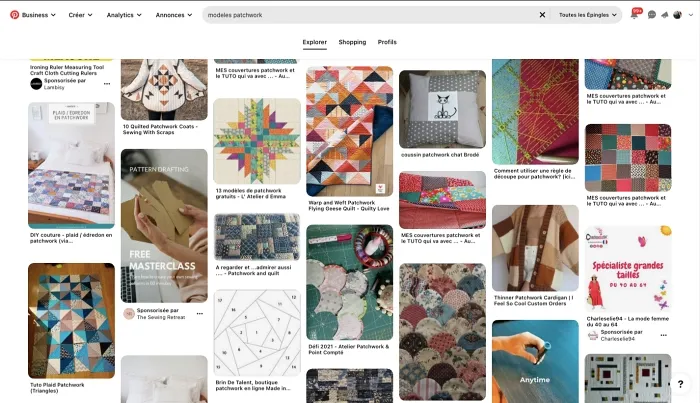Image resolution: width=700 pixels, height=403 pixels.
Task: Expand the Créer dropdown menu
Action: (80, 15)
